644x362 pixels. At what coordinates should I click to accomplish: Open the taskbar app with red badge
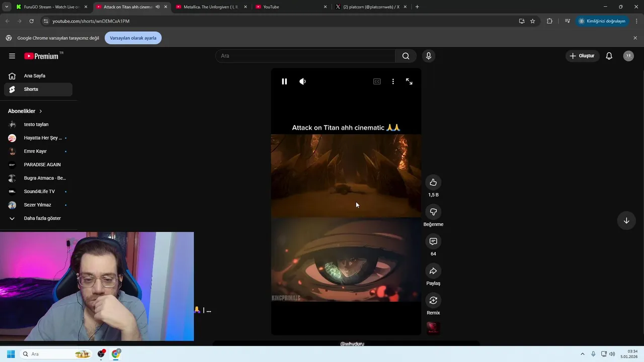click(x=101, y=354)
